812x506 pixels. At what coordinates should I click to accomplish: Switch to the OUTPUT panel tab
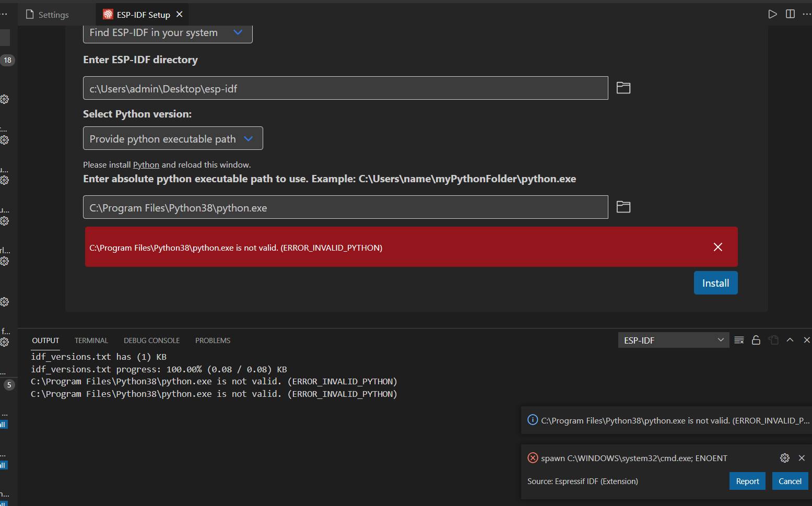tap(45, 340)
